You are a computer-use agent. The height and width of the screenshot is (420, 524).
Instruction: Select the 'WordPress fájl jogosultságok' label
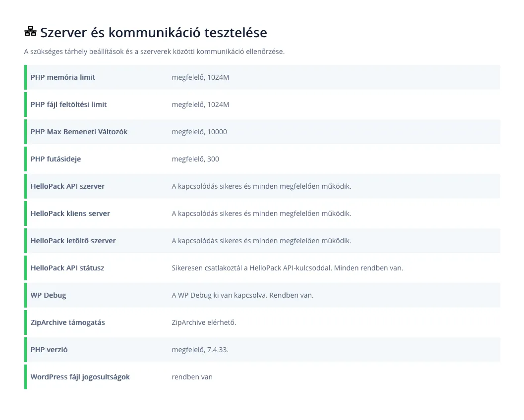80,377
